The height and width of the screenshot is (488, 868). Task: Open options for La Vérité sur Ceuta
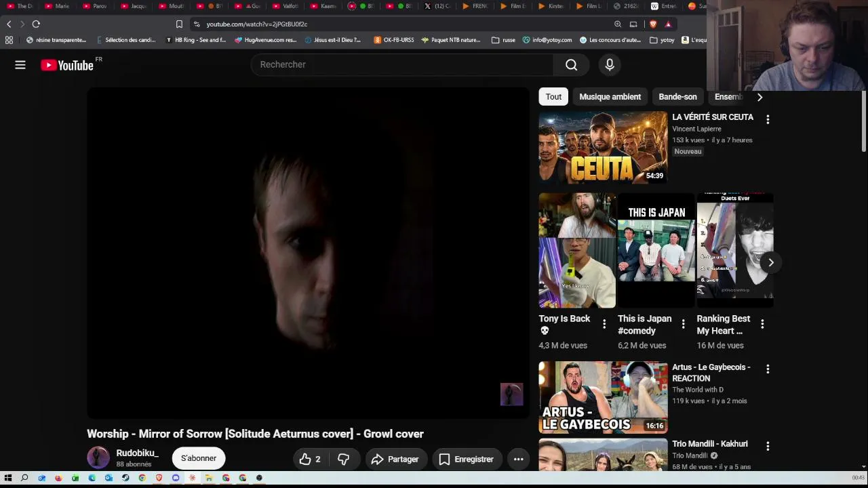(768, 119)
